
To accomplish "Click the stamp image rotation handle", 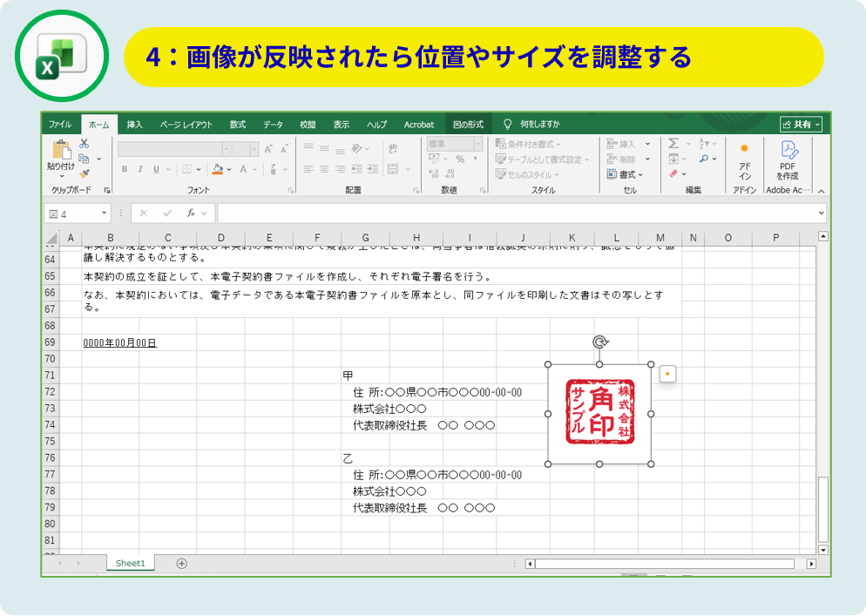I will pyautogui.click(x=599, y=342).
